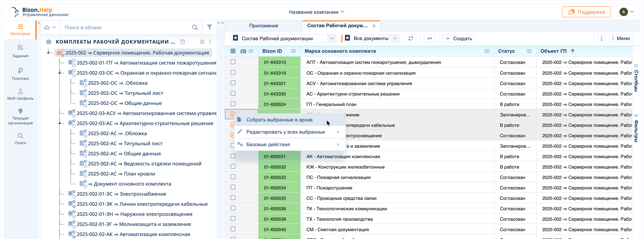Check the checkbox next to ГП - Генеральный план
The height and width of the screenshot is (239, 644).
pos(233,104)
